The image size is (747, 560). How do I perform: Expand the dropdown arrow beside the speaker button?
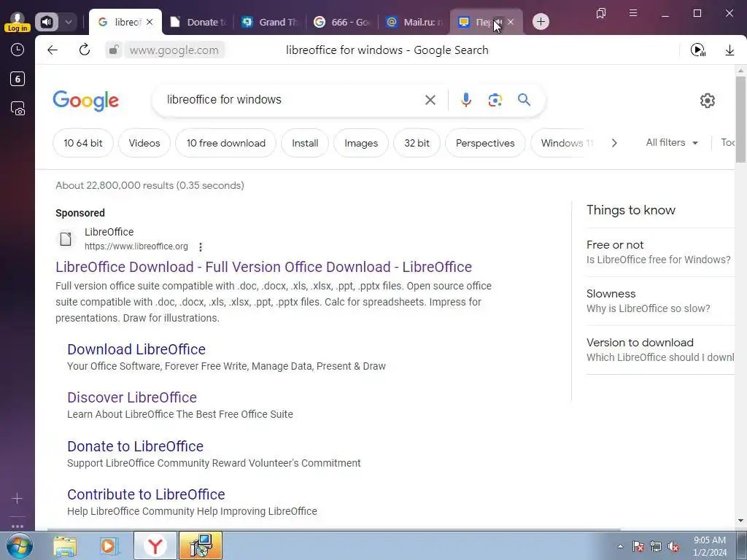click(x=68, y=22)
